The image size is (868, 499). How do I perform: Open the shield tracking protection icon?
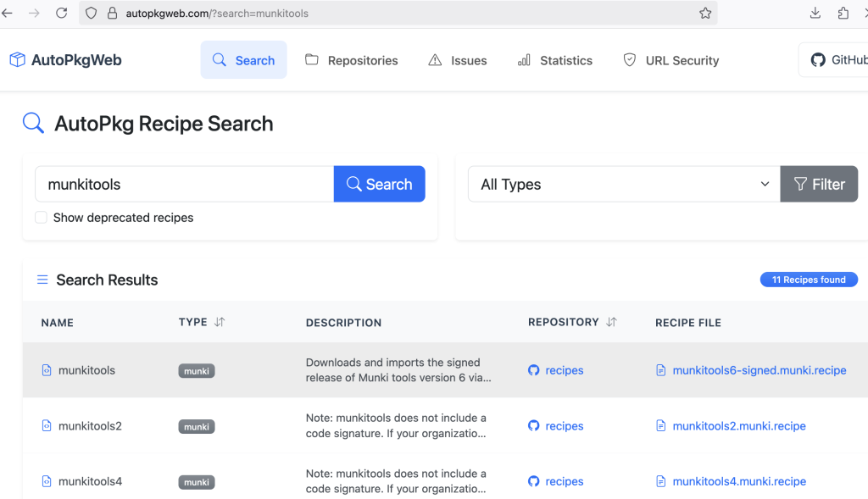(92, 13)
